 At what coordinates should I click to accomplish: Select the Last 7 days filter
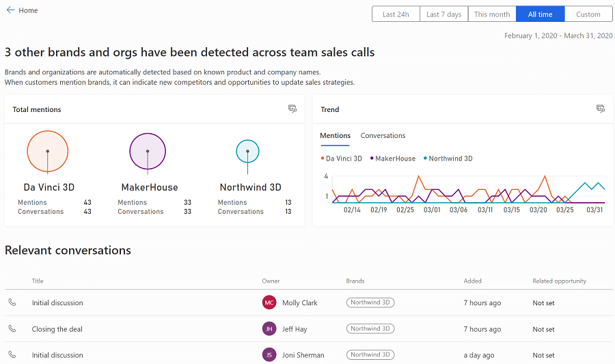(x=443, y=14)
